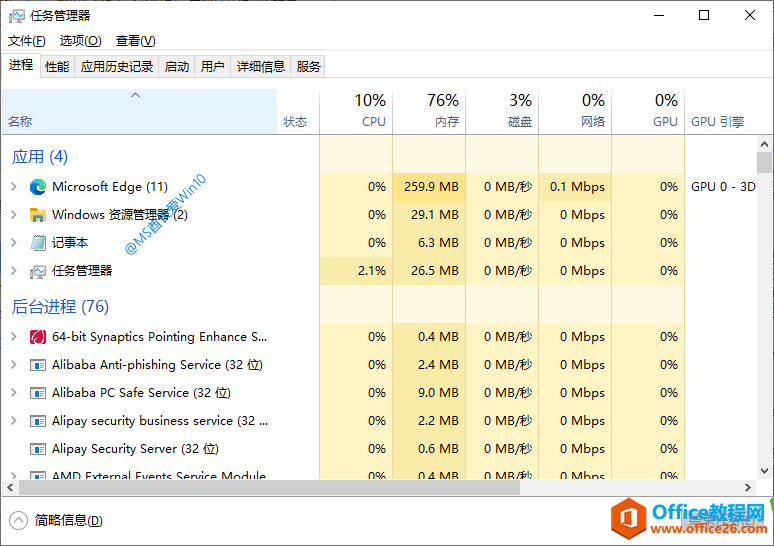Click the vertical scrollbar thumb
774x546 pixels.
tap(764, 162)
